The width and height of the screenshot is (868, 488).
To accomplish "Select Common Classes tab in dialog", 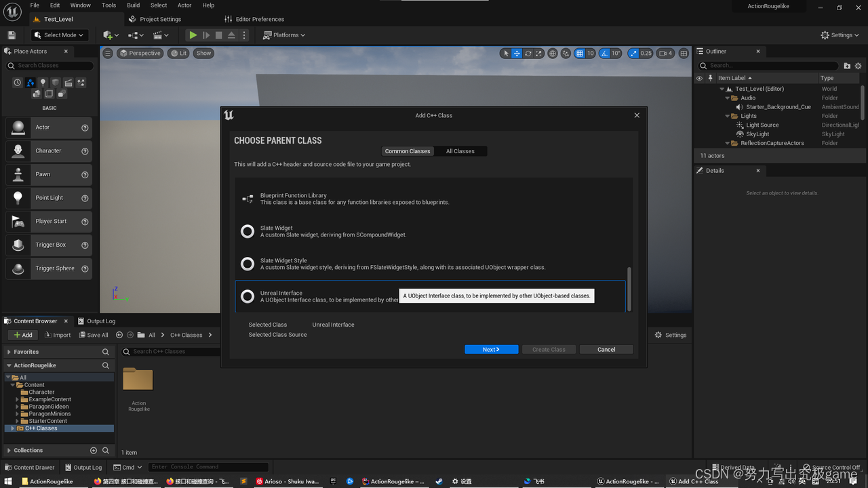I will pyautogui.click(x=408, y=151).
